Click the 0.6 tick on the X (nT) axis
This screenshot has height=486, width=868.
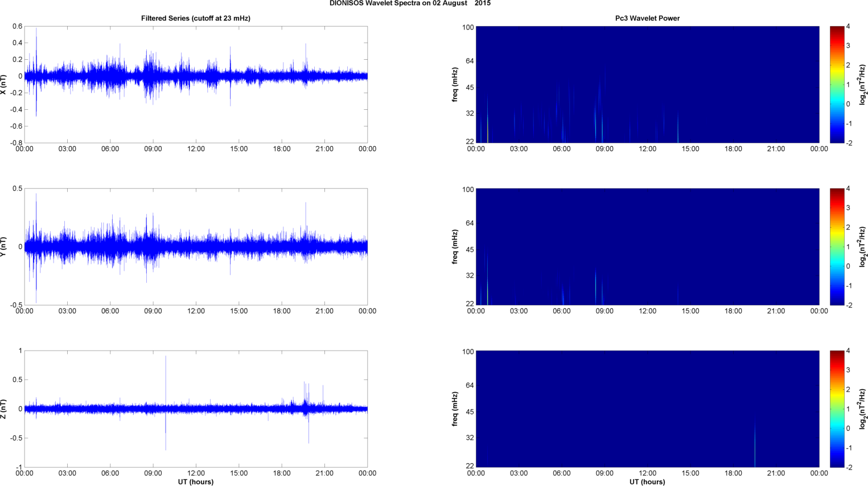pyautogui.click(x=17, y=27)
